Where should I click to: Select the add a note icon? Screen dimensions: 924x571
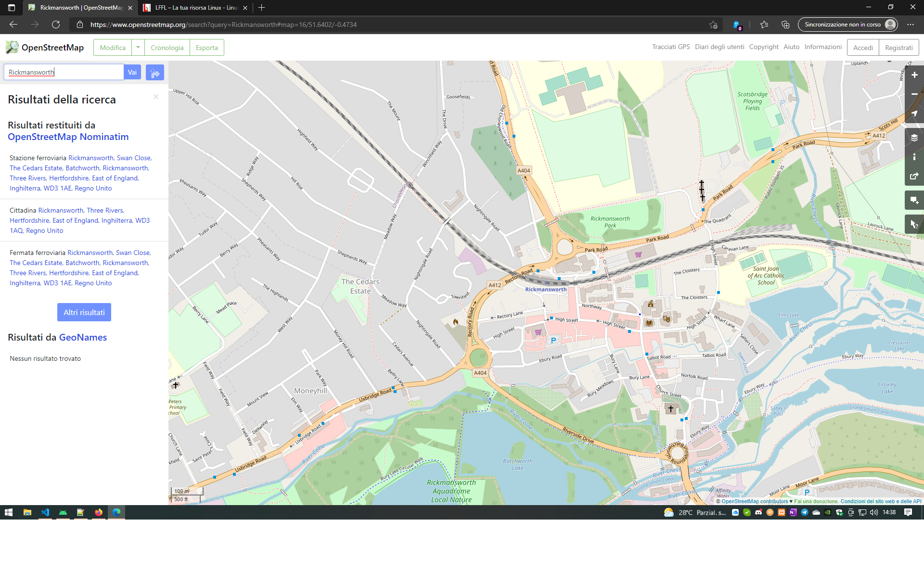tap(914, 200)
